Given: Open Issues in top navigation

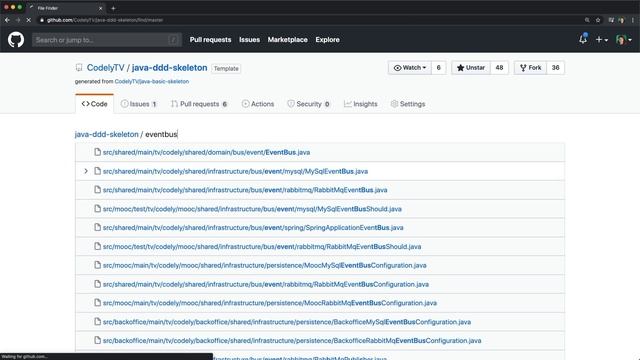Looking at the screenshot, I should [x=249, y=40].
